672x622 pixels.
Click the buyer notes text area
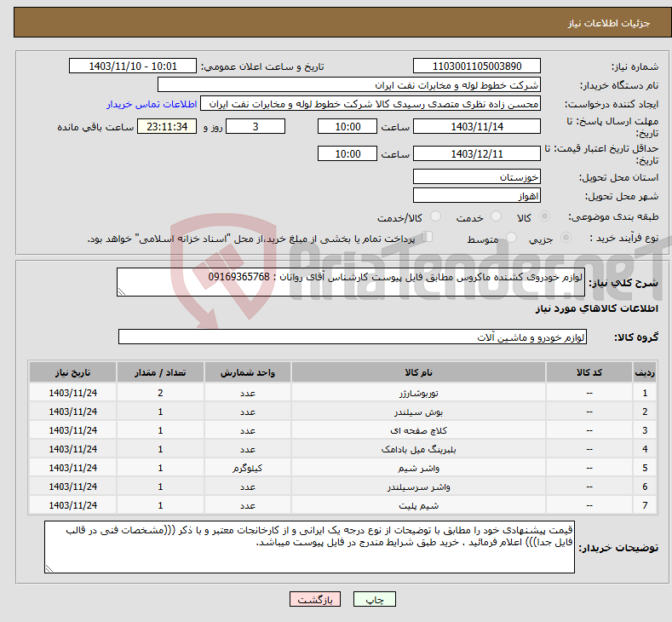point(309,547)
